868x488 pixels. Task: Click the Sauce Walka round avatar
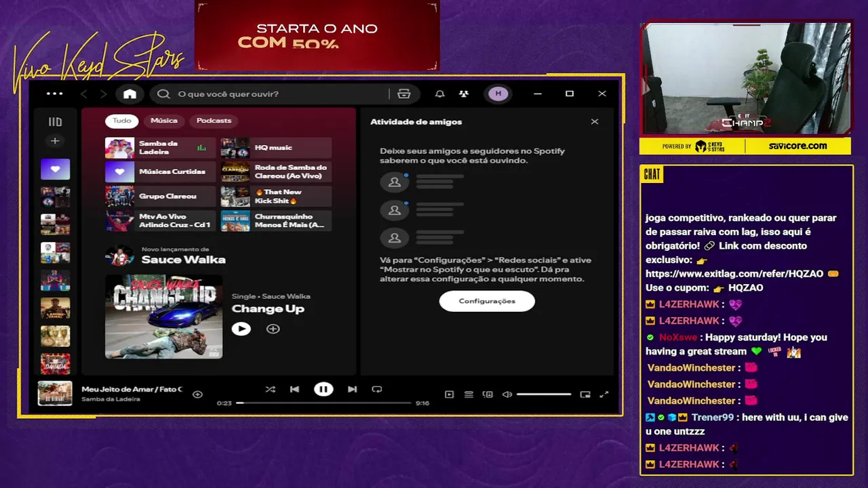(119, 256)
